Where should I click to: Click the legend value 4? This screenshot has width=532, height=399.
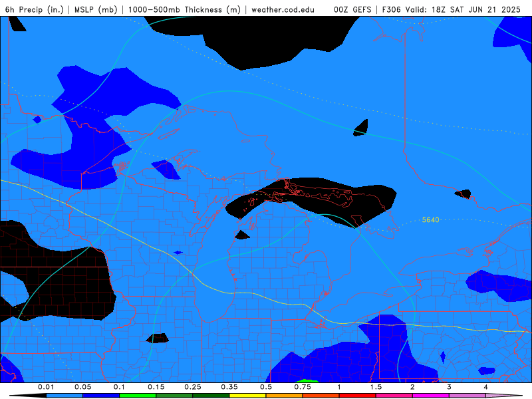click(x=486, y=387)
